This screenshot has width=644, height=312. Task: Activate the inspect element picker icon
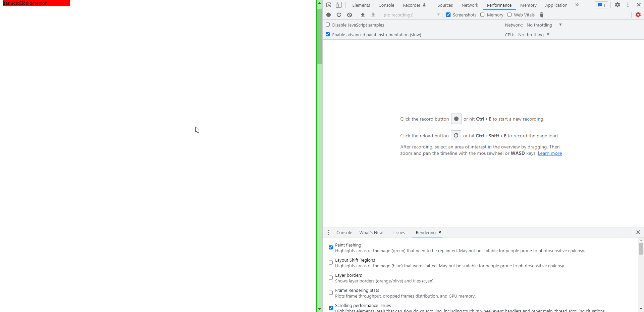pyautogui.click(x=329, y=5)
